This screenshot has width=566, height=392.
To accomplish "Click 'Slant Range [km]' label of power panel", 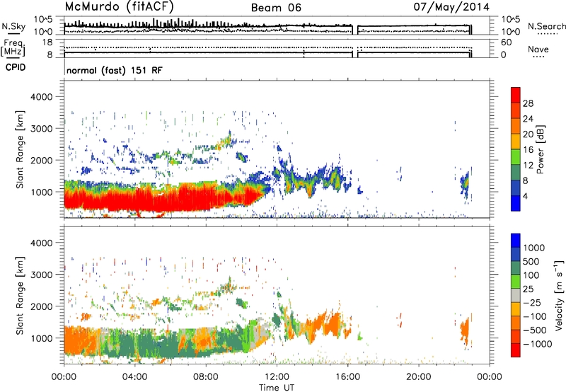I will coord(20,149).
